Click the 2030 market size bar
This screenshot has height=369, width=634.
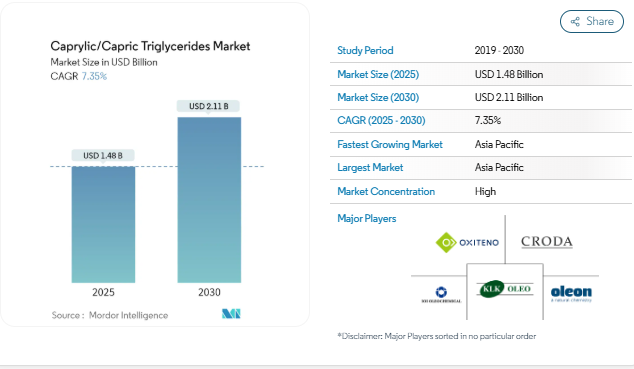point(209,200)
